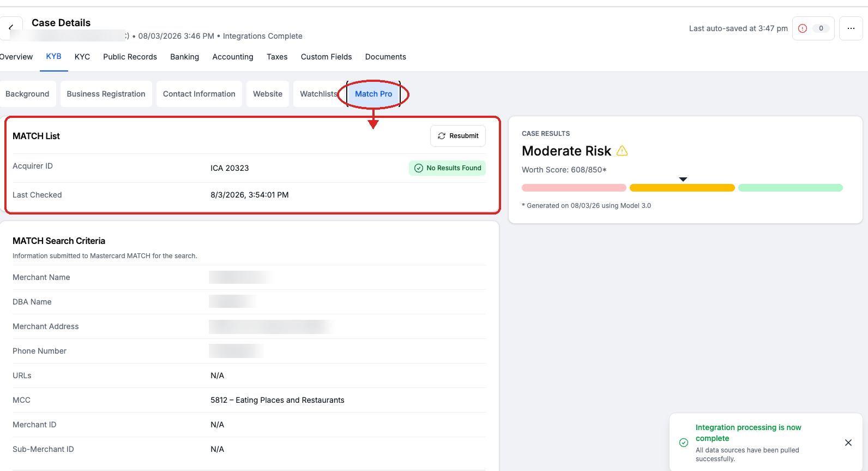Click the No Results Found badge
Image resolution: width=868 pixels, height=471 pixels.
447,168
